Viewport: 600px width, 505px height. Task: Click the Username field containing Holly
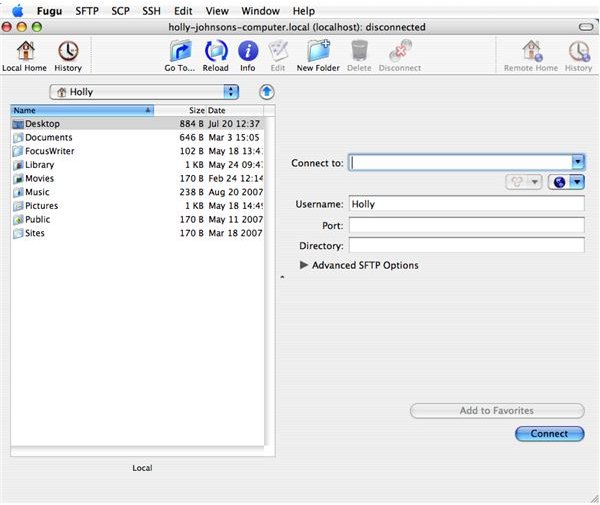pos(466,204)
